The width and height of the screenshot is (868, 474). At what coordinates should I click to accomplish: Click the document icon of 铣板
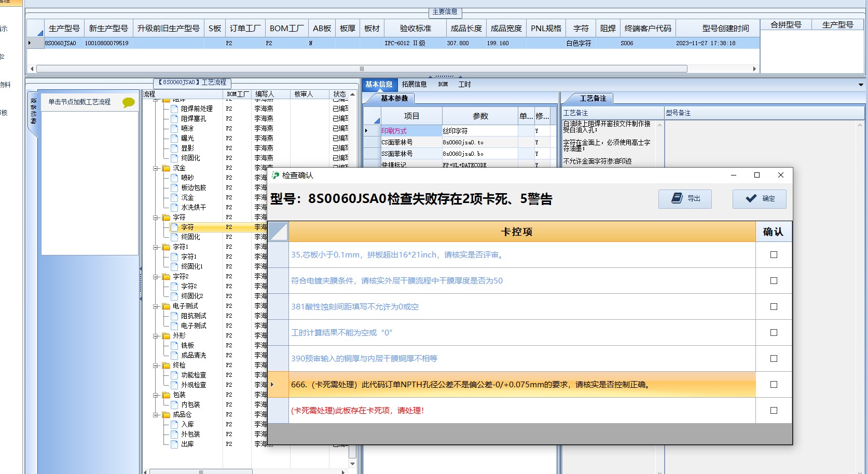174,346
